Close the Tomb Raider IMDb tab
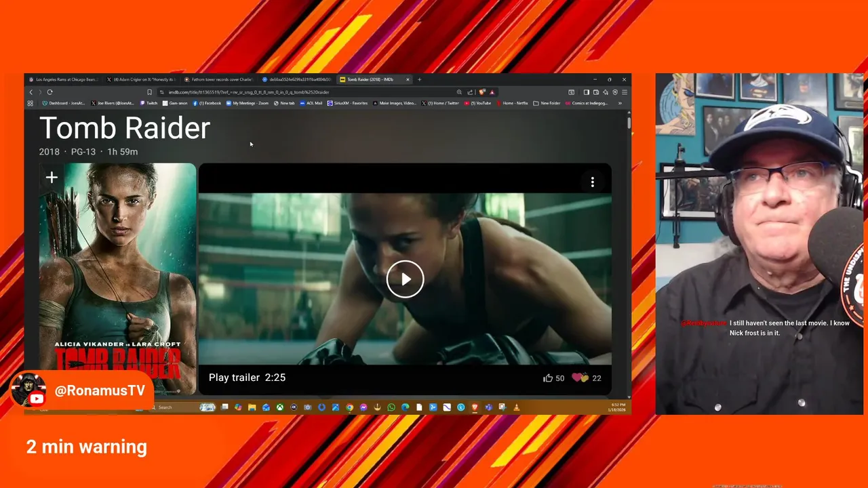The height and width of the screenshot is (488, 868). 408,79
